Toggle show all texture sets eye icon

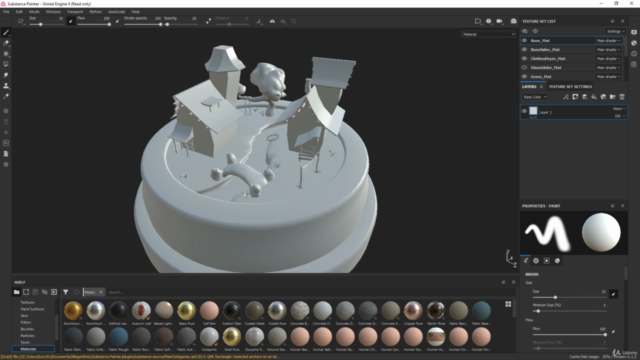[535, 31]
